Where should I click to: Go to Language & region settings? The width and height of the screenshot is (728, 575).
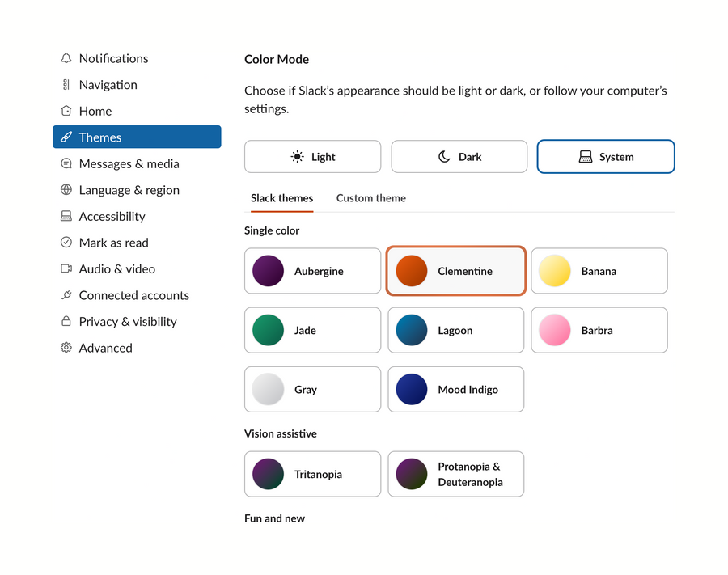click(x=127, y=190)
